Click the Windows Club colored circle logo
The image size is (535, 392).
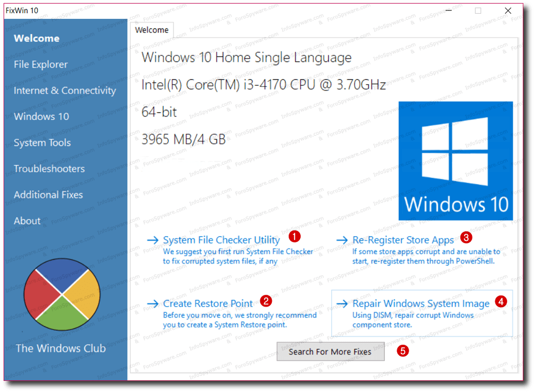(x=62, y=295)
